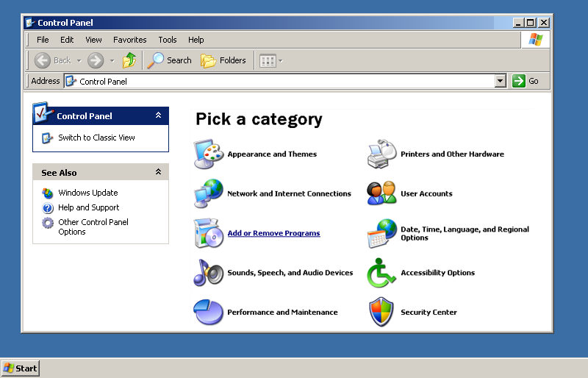Click the Windows Update icon in See Also
The height and width of the screenshot is (378, 588).
[x=48, y=193]
